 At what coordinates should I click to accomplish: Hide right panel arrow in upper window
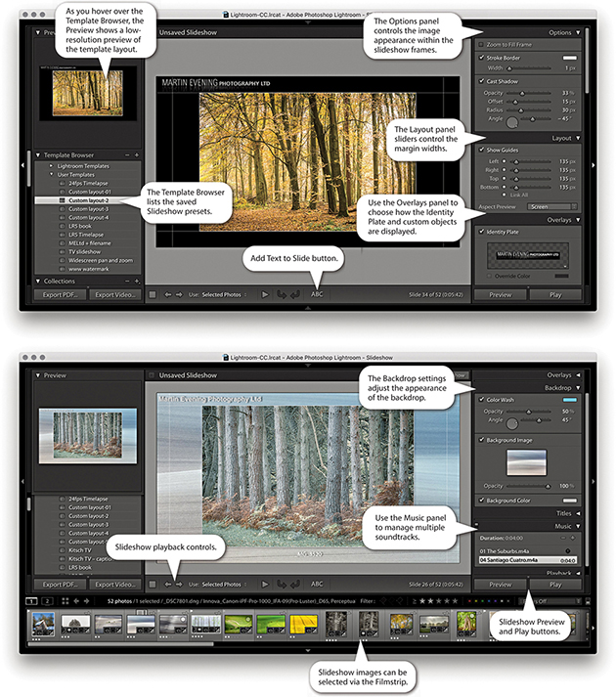[x=593, y=165]
